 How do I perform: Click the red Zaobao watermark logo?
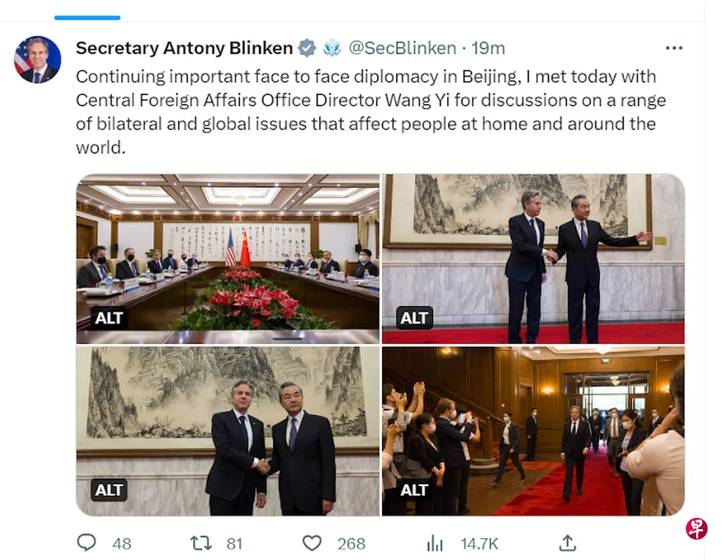(697, 528)
